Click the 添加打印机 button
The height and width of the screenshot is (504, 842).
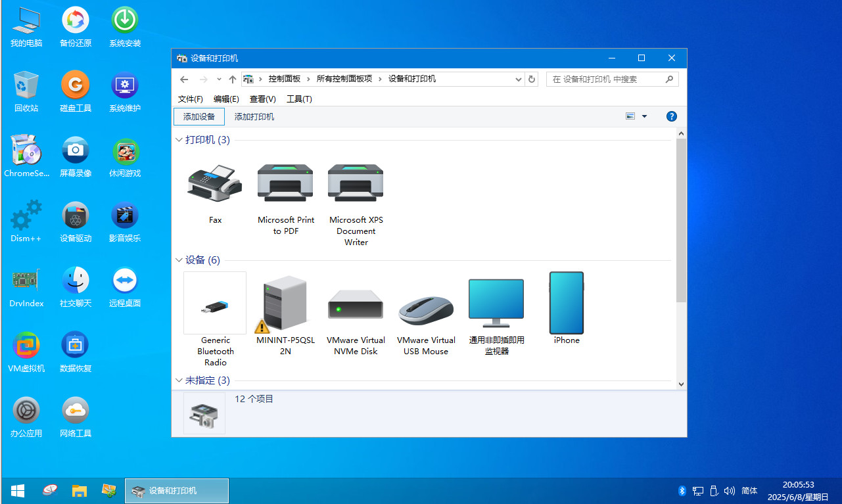254,116
